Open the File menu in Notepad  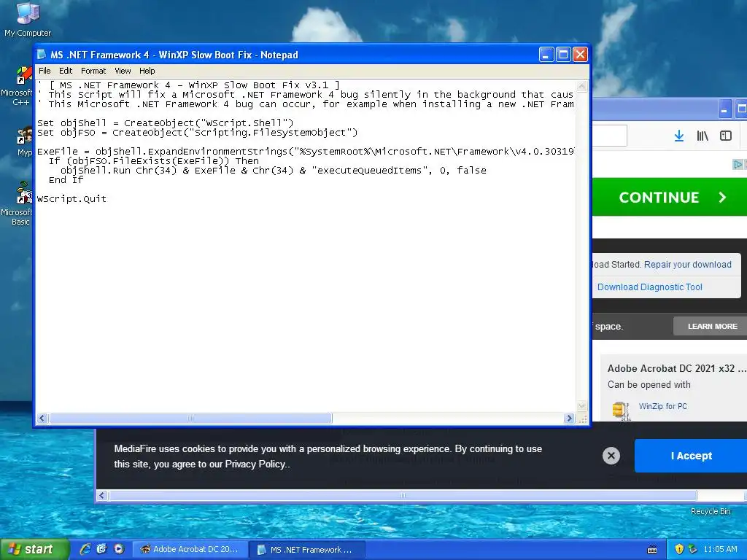point(44,71)
